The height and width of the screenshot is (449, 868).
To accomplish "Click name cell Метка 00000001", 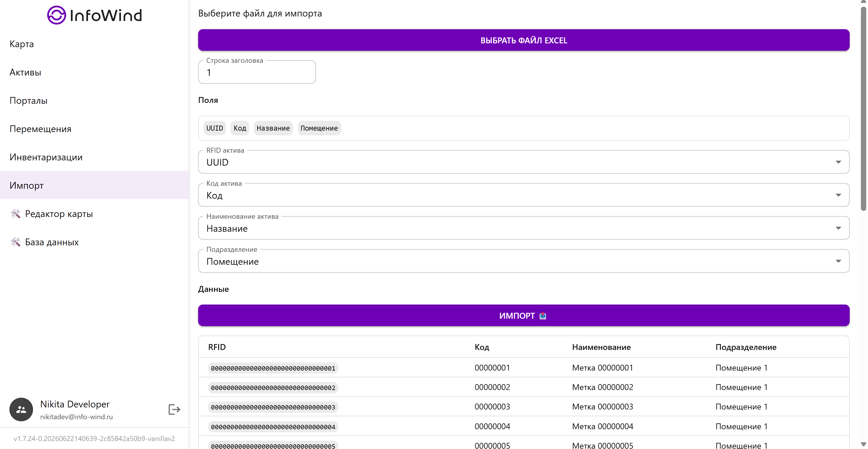I will pos(602,368).
